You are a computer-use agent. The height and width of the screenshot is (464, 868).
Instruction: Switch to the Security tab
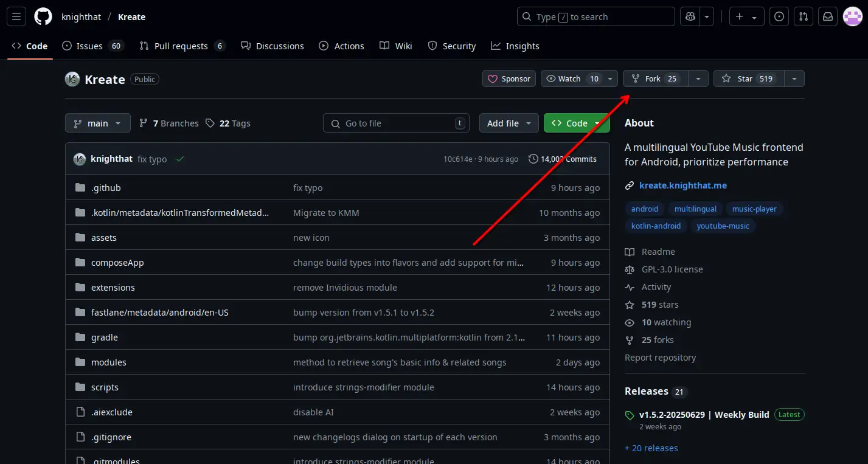coord(452,46)
